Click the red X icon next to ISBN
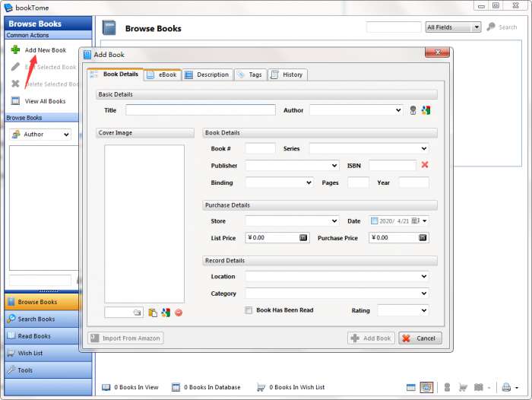 coord(425,165)
